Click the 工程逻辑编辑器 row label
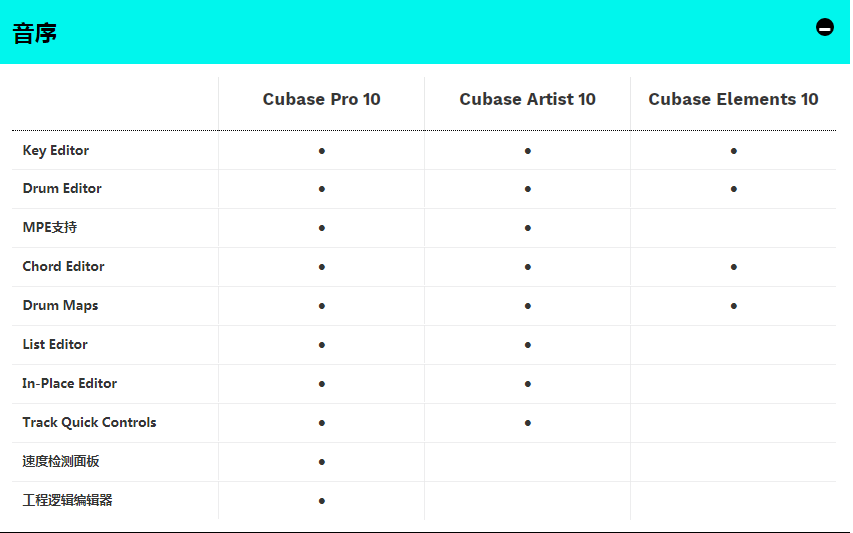This screenshot has width=853, height=533. tap(67, 500)
